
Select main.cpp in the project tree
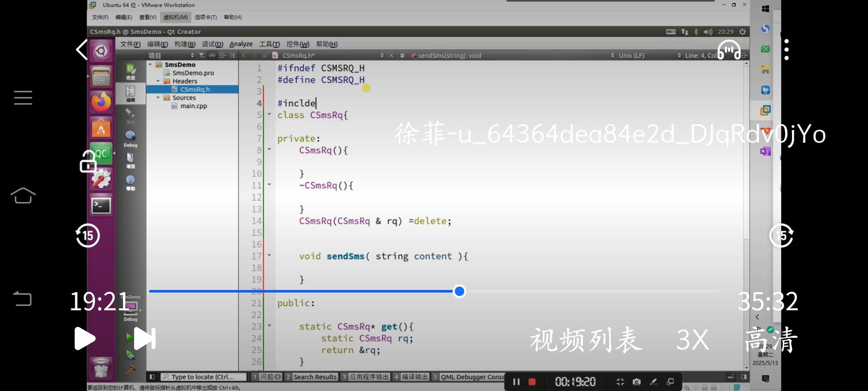point(193,106)
